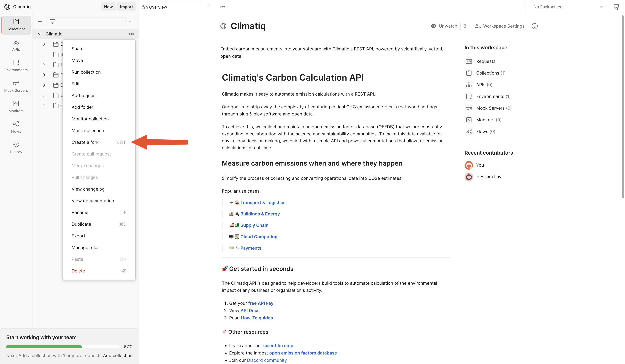
Task: Select Create a fork menu option
Action: pos(85,142)
